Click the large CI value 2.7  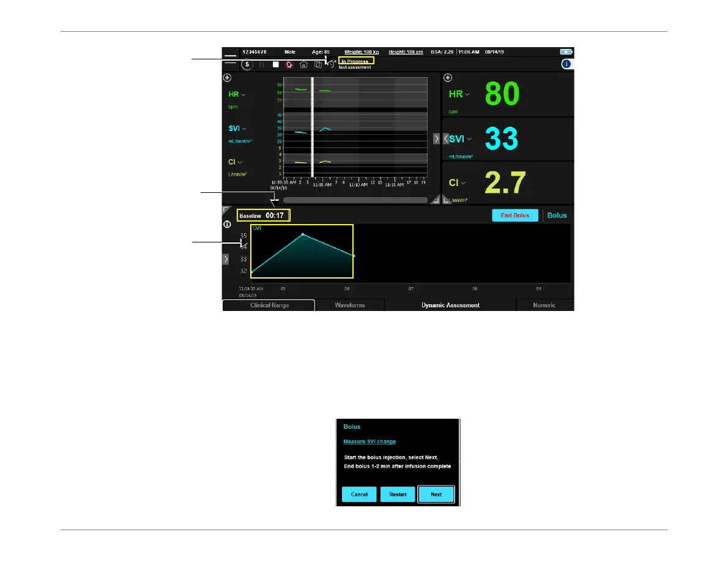pos(505,182)
